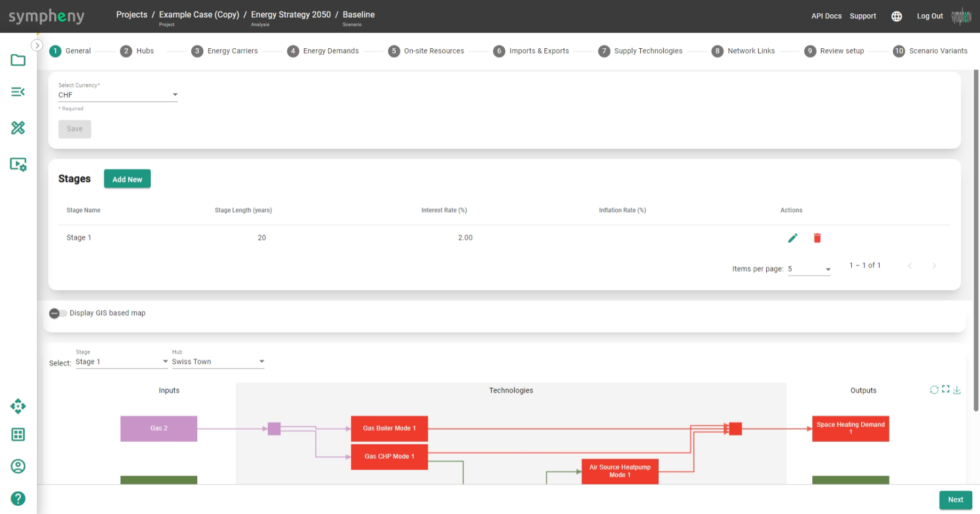The width and height of the screenshot is (980, 514).
Task: Open the Stage selection dropdown
Action: pyautogui.click(x=122, y=362)
